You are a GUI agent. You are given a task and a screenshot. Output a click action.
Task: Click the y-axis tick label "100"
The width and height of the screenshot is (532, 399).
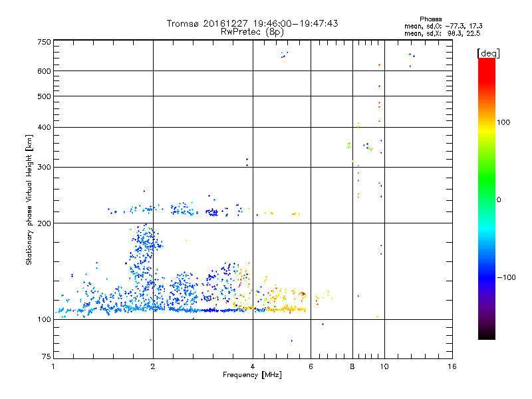coord(45,320)
